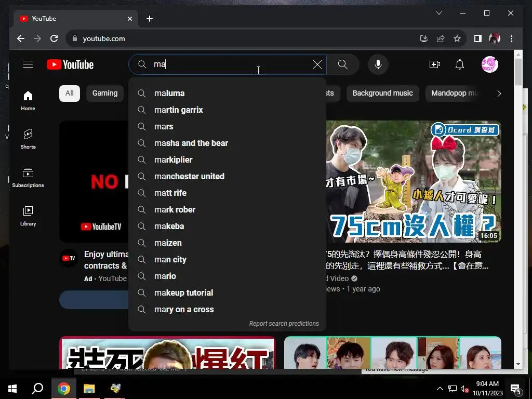Screen dimensions: 532x399
Task: Open the Create video menu
Action: [435, 64]
